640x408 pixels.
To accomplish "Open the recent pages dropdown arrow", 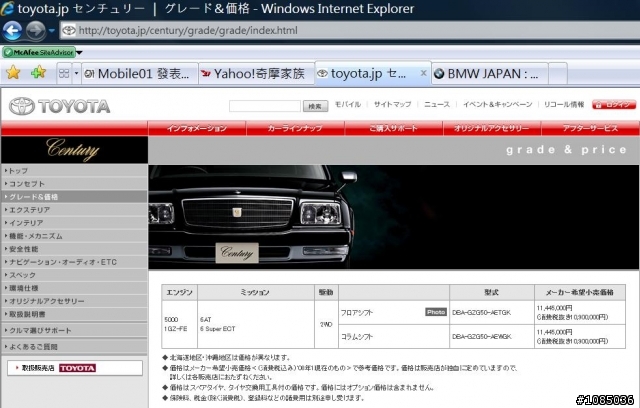I will pos(51,30).
